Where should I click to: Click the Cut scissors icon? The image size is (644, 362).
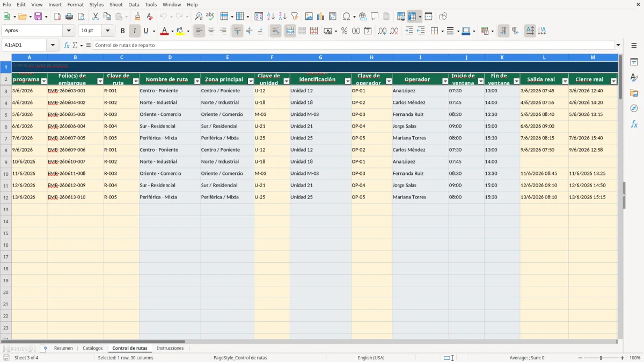95,17
